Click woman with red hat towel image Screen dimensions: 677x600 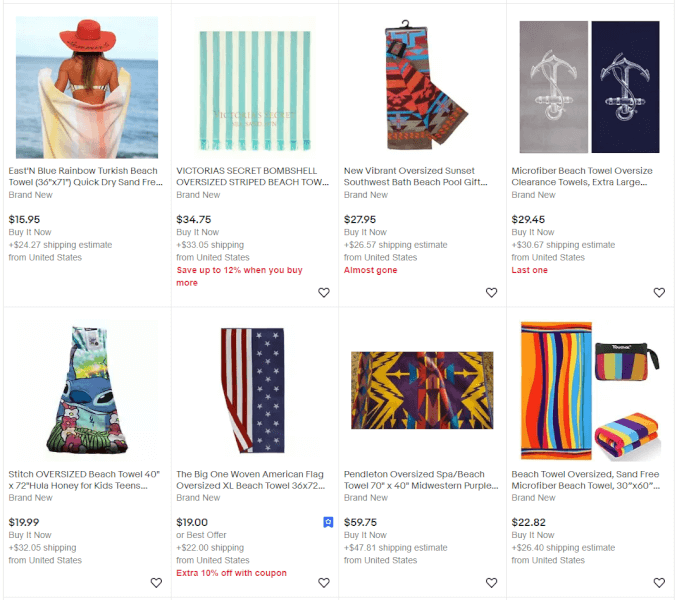coord(87,88)
